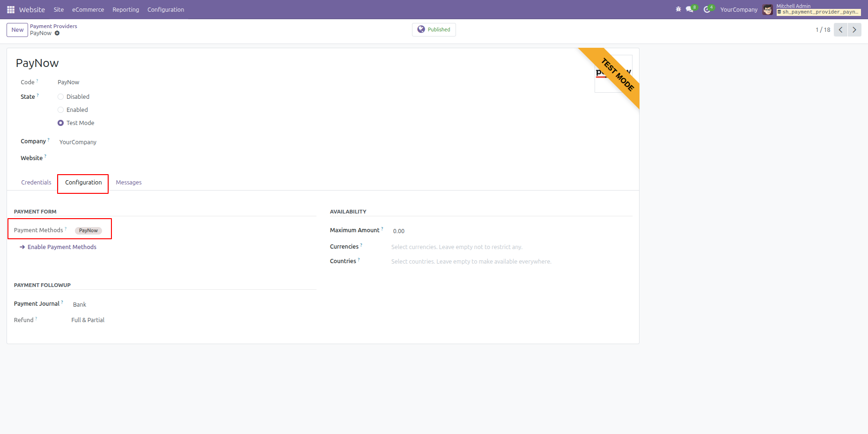Open the Site menu
The width and height of the screenshot is (868, 434).
(x=59, y=9)
